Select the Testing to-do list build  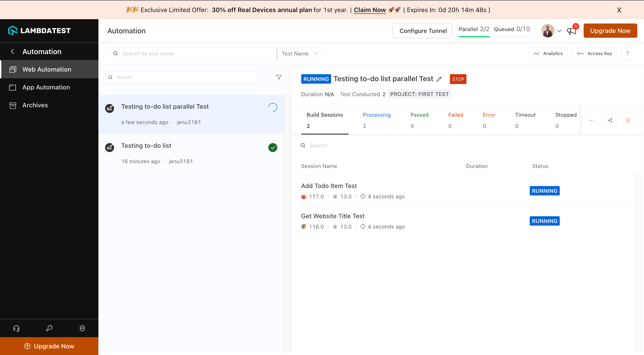point(191,153)
